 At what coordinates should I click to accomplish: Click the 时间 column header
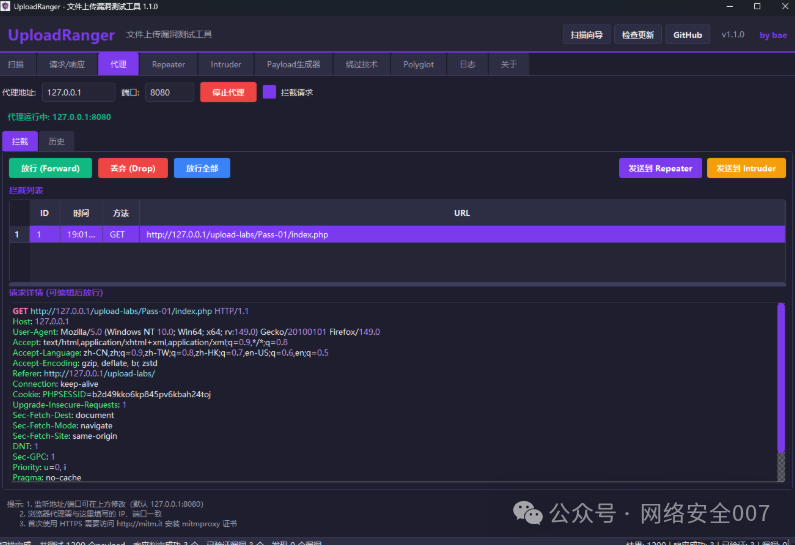(81, 213)
